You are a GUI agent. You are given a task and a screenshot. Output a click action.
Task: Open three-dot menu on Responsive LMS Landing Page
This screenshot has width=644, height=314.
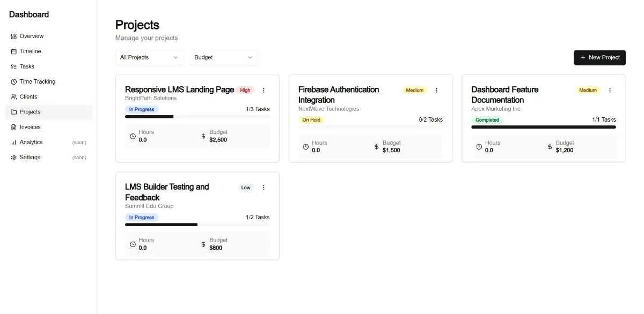coord(264,90)
